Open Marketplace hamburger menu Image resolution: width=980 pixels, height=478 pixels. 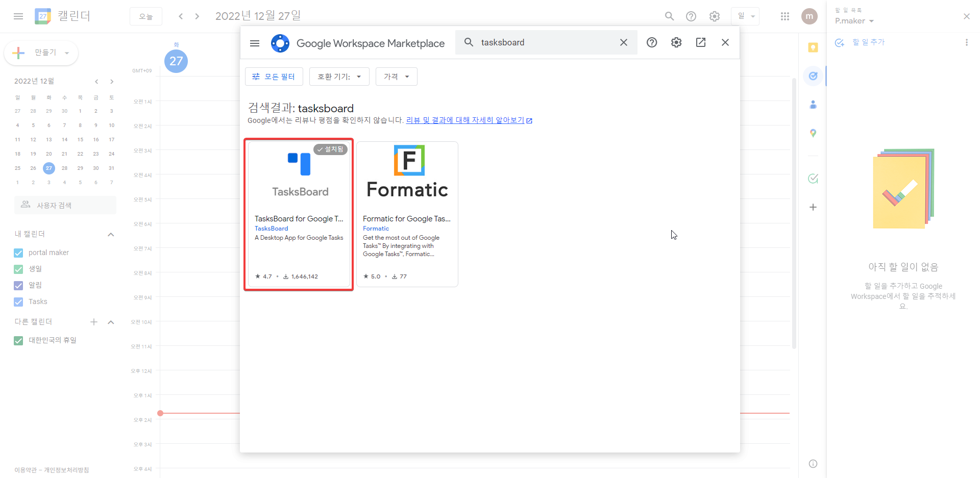coord(255,43)
